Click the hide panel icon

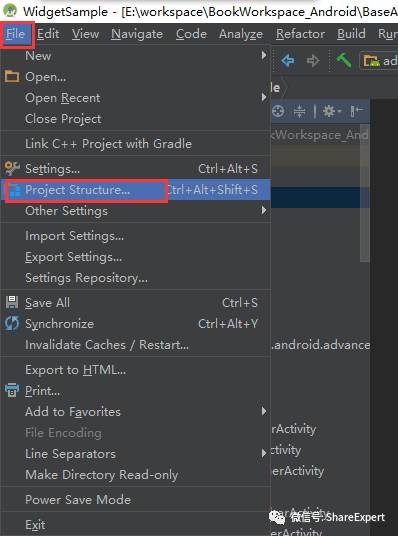tap(356, 111)
